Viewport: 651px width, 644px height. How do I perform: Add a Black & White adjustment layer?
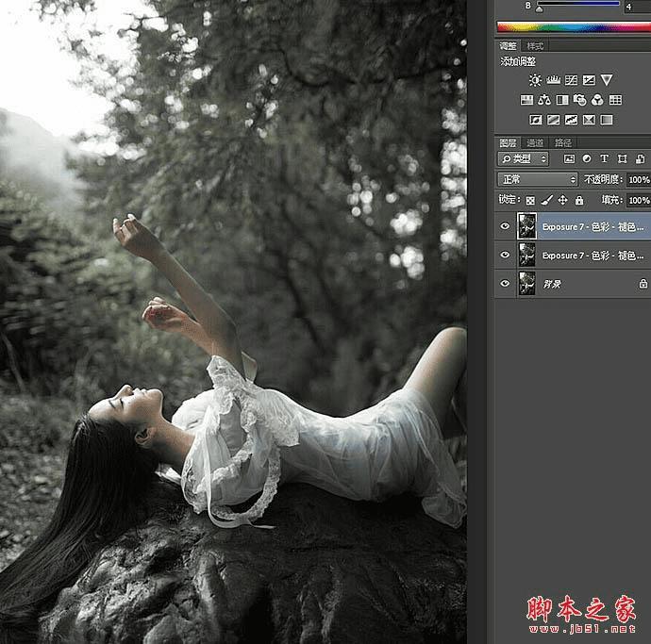coord(562,100)
